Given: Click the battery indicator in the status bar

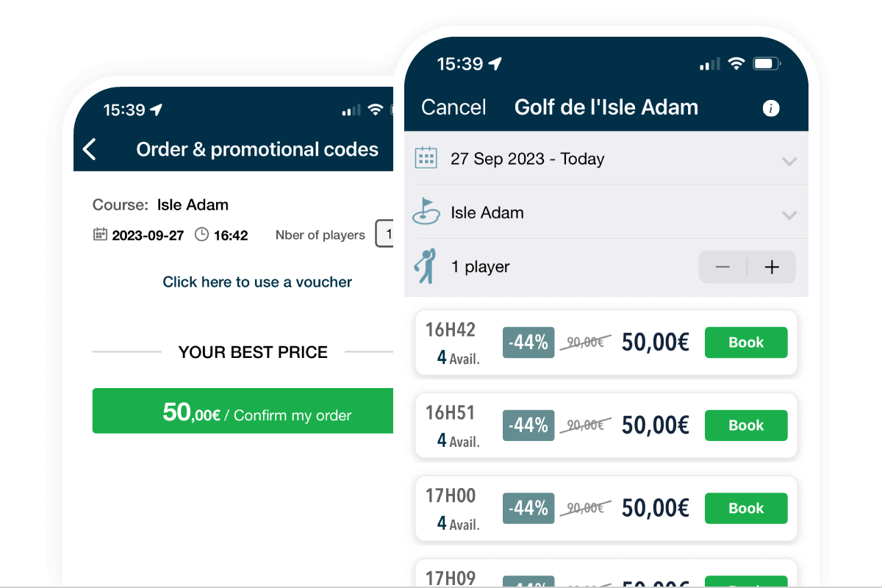Looking at the screenshot, I should 766,63.
